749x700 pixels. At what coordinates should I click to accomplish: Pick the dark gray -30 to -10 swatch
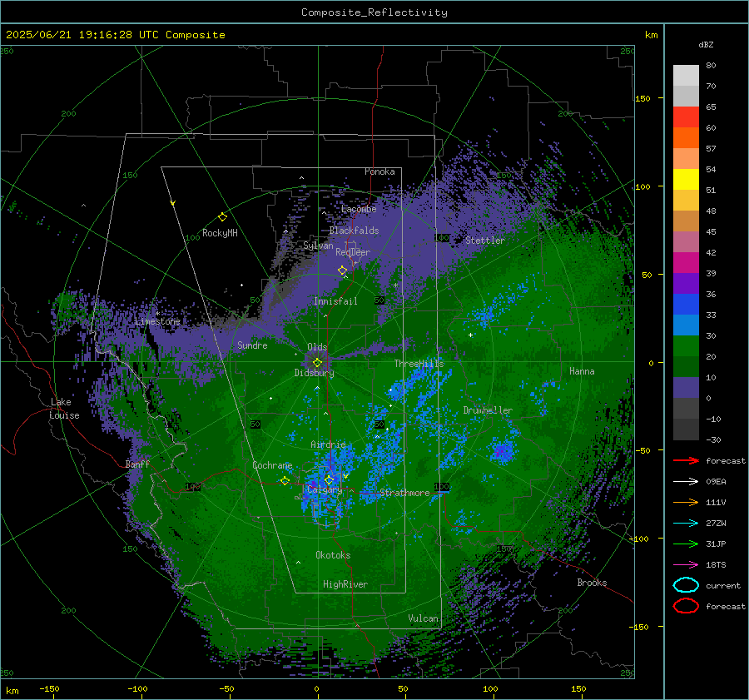686,429
